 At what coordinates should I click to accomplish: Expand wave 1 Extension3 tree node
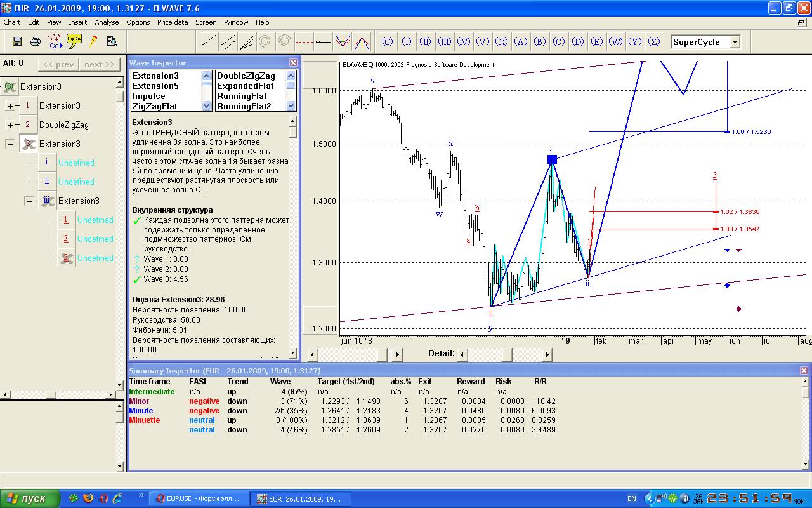click(x=10, y=106)
